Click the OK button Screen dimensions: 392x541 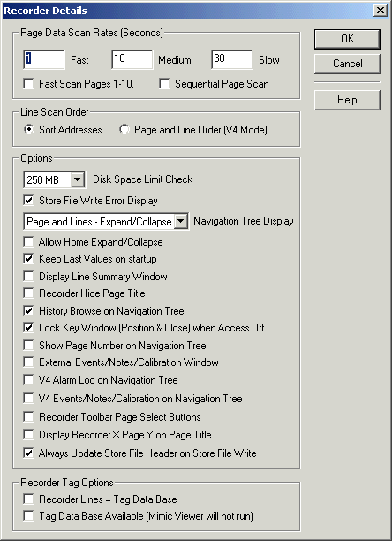pyautogui.click(x=347, y=39)
